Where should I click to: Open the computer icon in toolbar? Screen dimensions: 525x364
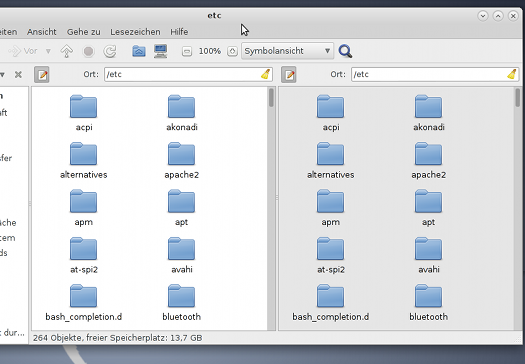161,51
